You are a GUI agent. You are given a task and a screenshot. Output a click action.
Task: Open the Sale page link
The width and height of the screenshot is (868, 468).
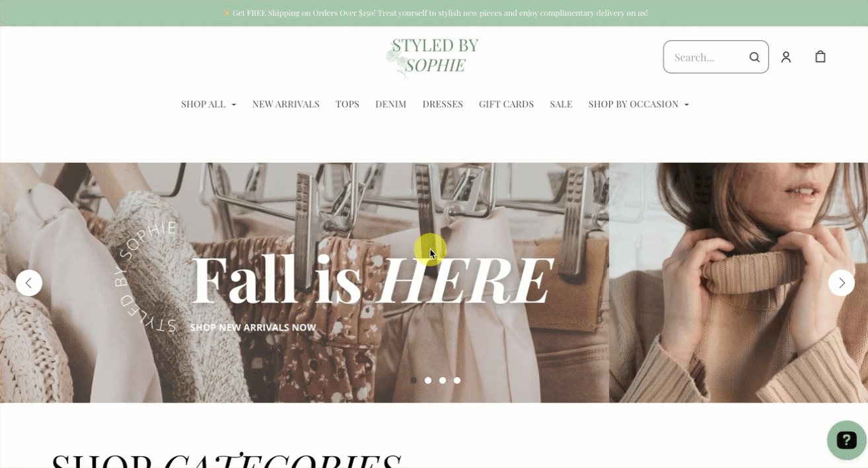click(x=561, y=104)
